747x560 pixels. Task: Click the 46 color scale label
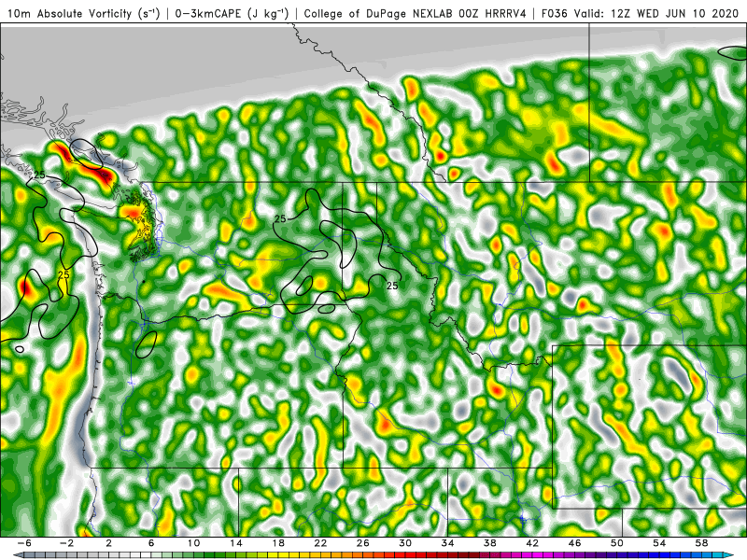[575, 543]
